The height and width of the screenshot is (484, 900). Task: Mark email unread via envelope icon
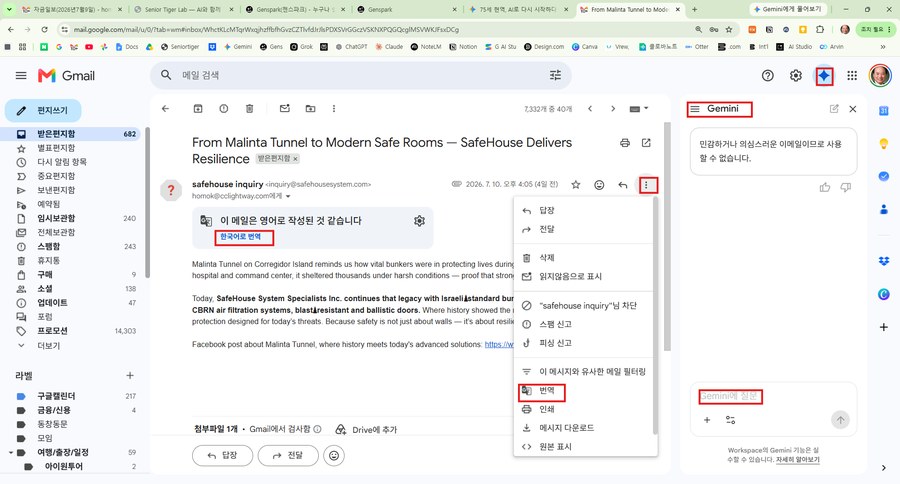pyautogui.click(x=285, y=109)
